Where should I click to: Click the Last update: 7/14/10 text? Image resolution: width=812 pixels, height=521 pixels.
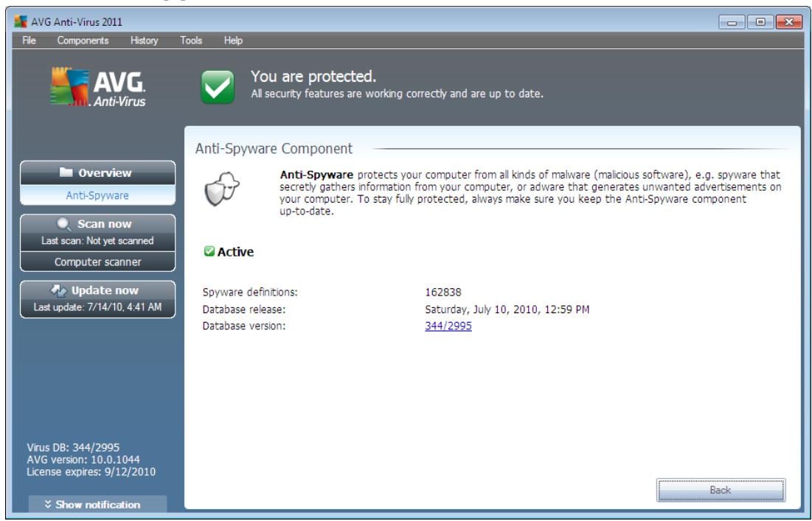97,307
